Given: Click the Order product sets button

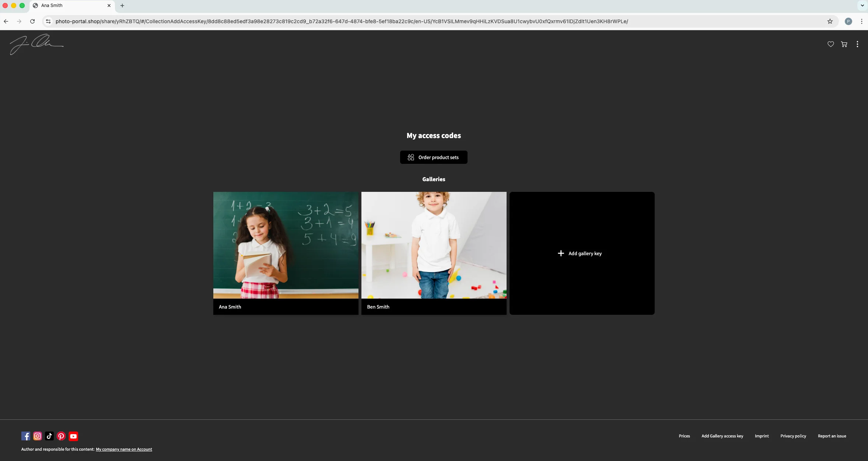Looking at the screenshot, I should [434, 157].
